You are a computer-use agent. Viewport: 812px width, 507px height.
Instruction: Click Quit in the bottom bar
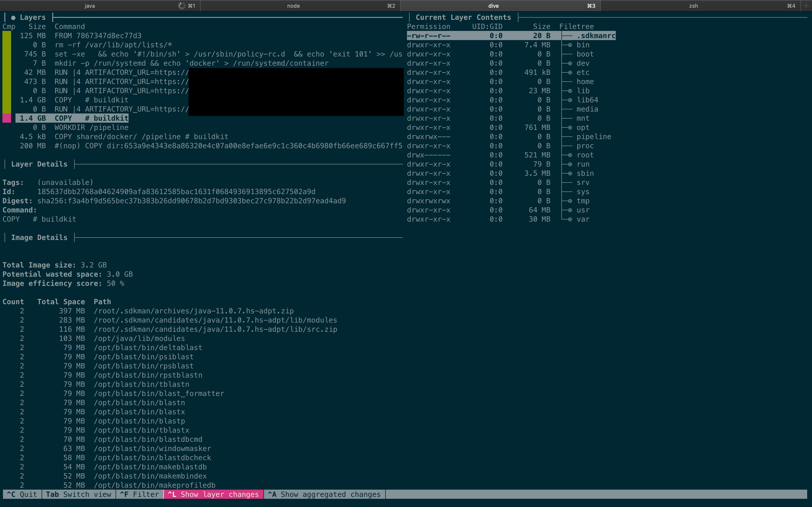(x=22, y=494)
